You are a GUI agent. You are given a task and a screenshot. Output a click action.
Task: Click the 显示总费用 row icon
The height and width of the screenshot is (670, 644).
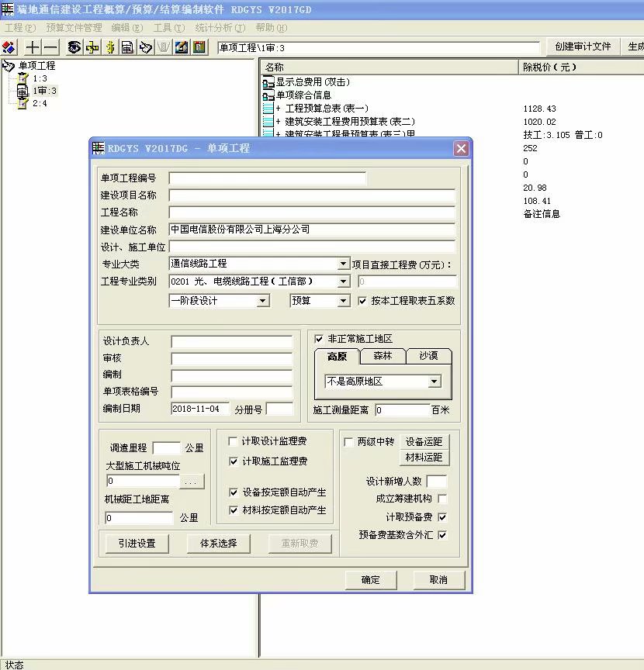pyautogui.click(x=268, y=82)
